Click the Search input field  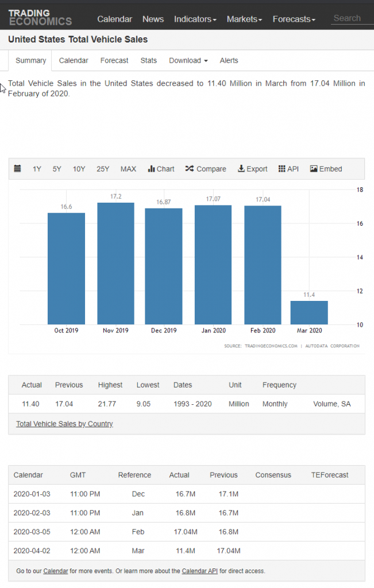[350, 18]
